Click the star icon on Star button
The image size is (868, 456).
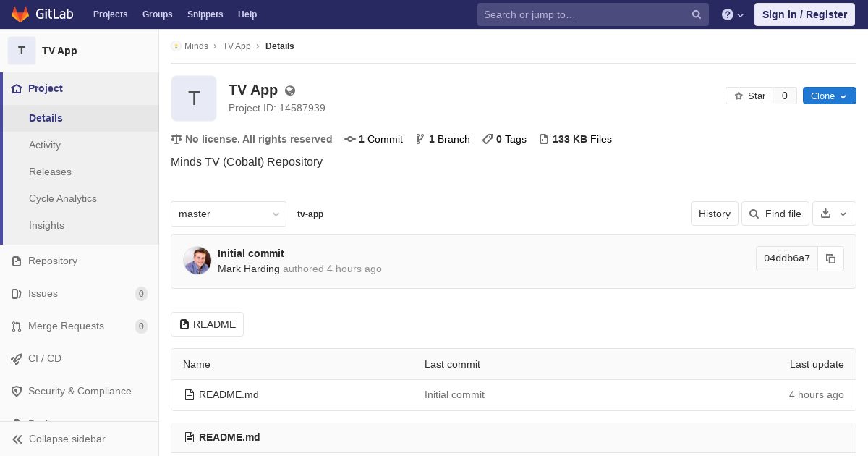pyautogui.click(x=739, y=96)
